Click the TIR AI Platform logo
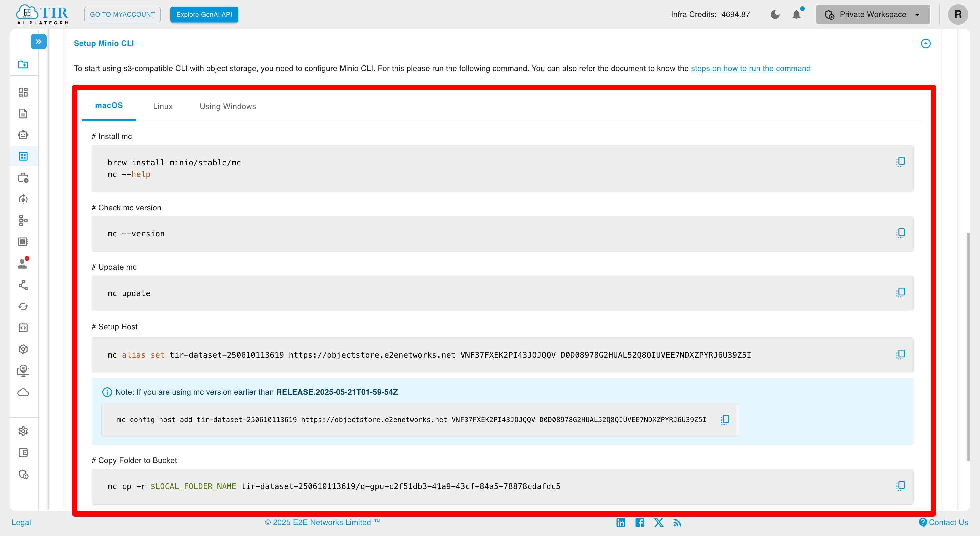This screenshot has height=536, width=980. point(42,14)
